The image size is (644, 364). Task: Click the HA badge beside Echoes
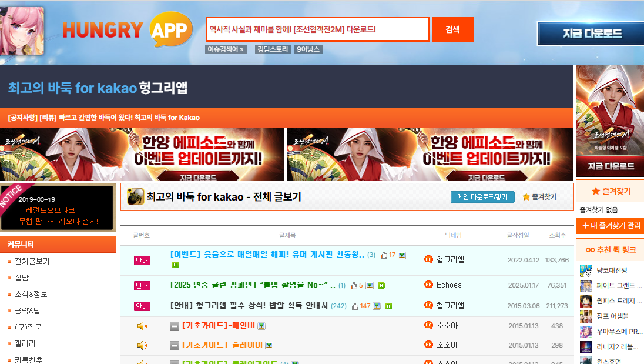(x=428, y=284)
